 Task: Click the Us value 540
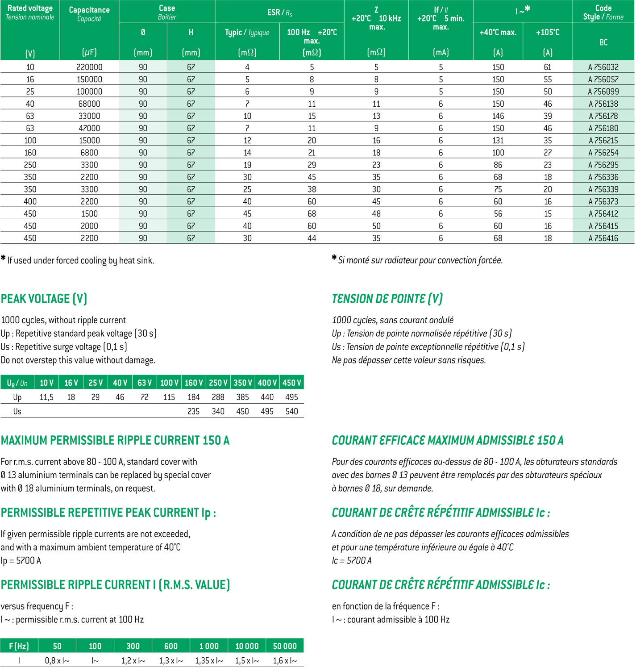[x=292, y=411]
